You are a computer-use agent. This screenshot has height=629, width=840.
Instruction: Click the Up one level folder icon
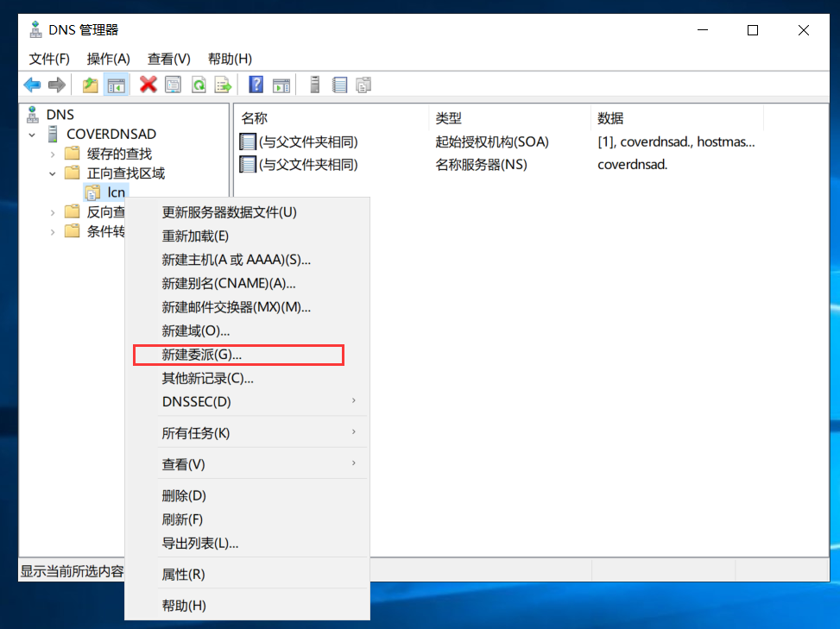[90, 85]
